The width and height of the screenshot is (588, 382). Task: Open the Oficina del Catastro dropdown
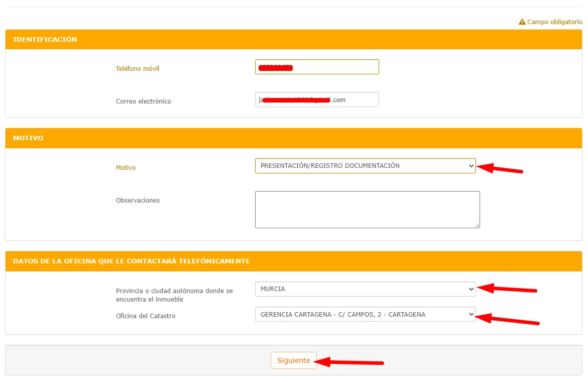pyautogui.click(x=365, y=315)
